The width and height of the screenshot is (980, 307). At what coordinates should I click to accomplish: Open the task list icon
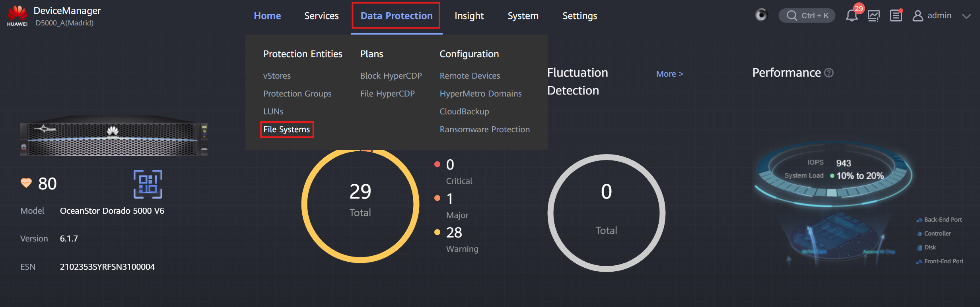click(x=896, y=15)
